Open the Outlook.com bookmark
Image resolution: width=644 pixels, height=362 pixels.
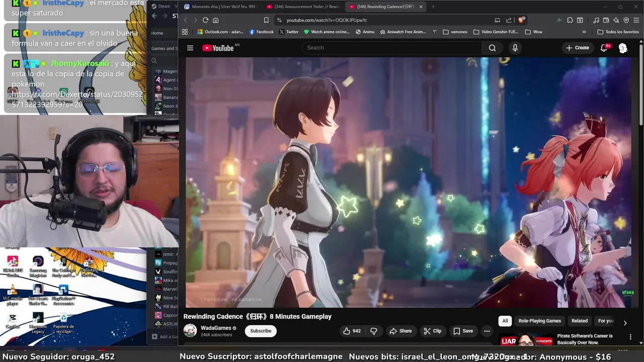(220, 32)
